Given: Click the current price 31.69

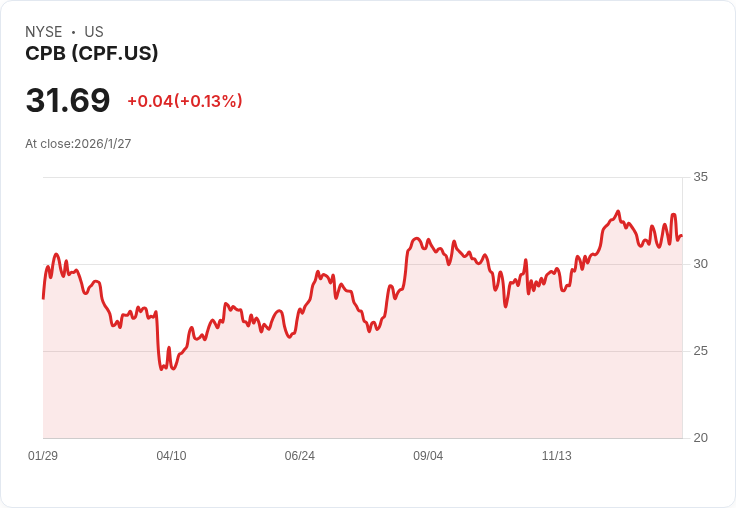Looking at the screenshot, I should pos(68,100).
